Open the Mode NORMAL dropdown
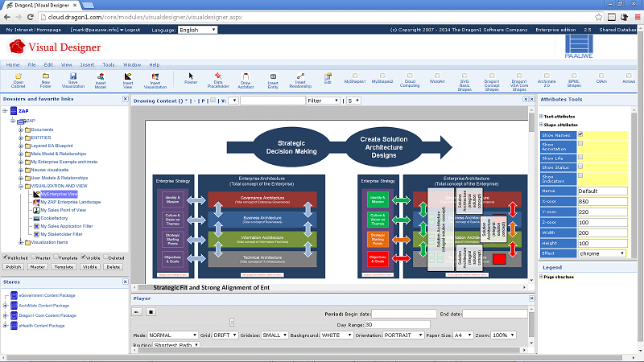The width and height of the screenshot is (644, 362). click(x=172, y=335)
